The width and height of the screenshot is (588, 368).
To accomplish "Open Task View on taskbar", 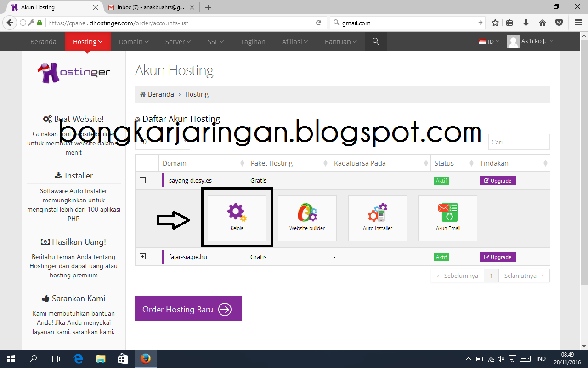I will point(55,359).
